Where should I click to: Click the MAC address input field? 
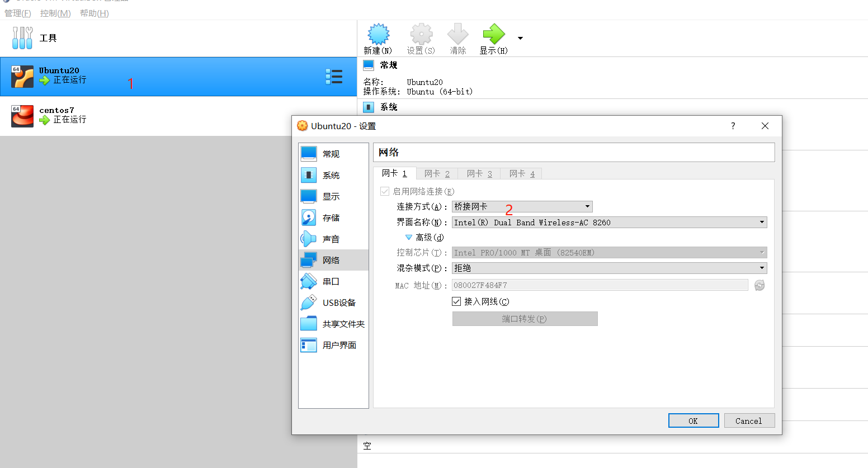click(600, 285)
